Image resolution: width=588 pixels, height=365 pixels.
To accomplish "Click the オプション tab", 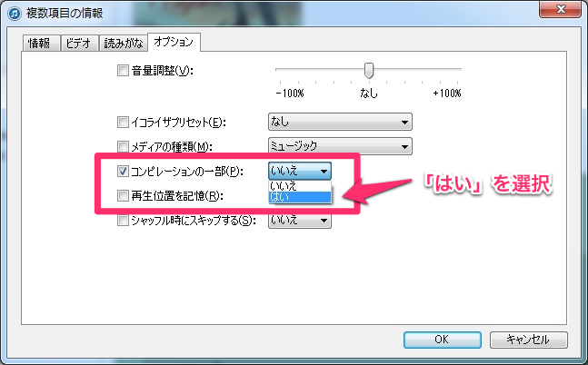I will click(x=174, y=42).
